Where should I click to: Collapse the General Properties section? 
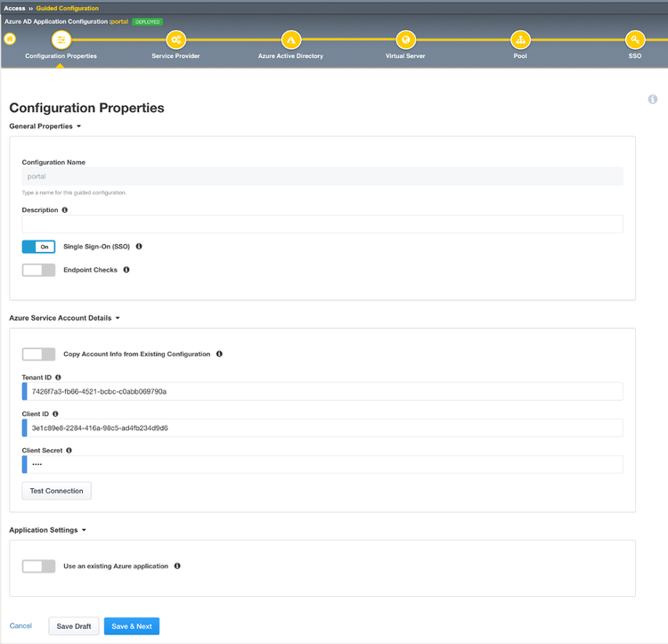click(x=45, y=126)
